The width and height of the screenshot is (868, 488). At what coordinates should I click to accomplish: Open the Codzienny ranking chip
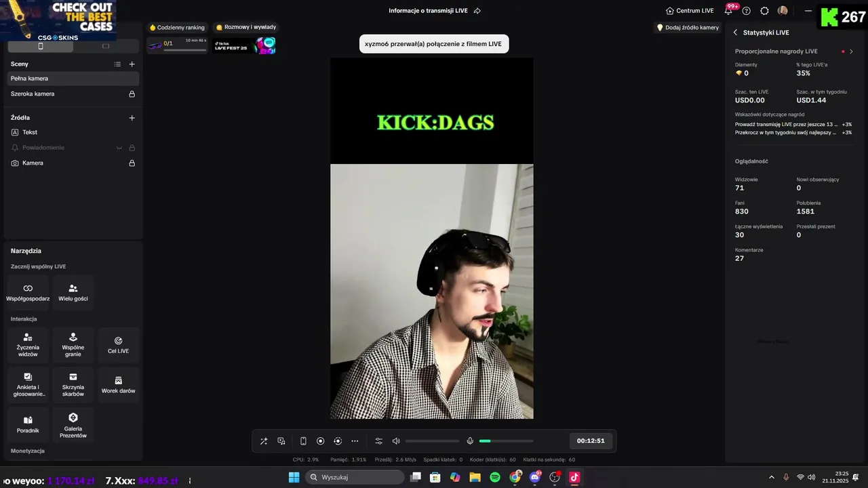coord(177,28)
